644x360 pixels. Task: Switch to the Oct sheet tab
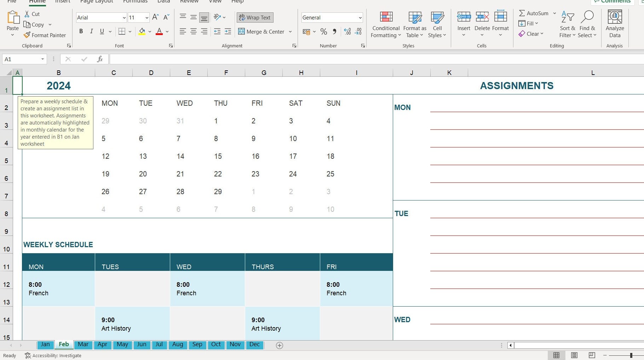point(216,344)
